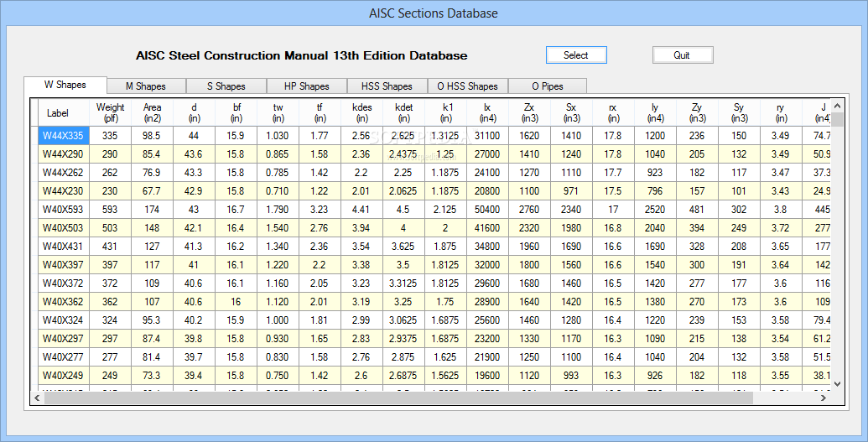Select the W40X297 label cell
Screen dimensions: 868x442
point(64,339)
